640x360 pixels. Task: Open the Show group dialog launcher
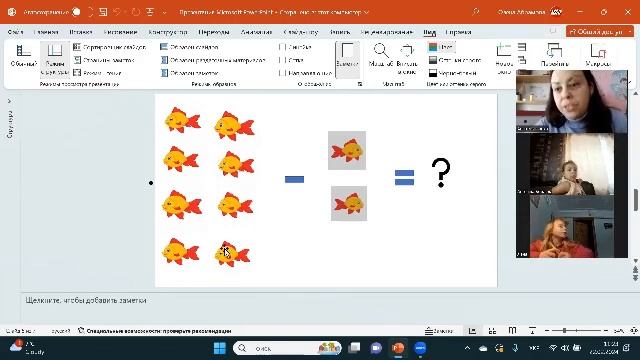pyautogui.click(x=360, y=84)
